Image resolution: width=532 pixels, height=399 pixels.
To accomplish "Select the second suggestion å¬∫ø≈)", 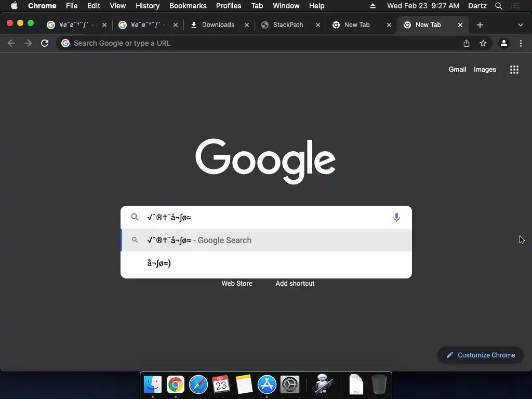I will point(267,263).
